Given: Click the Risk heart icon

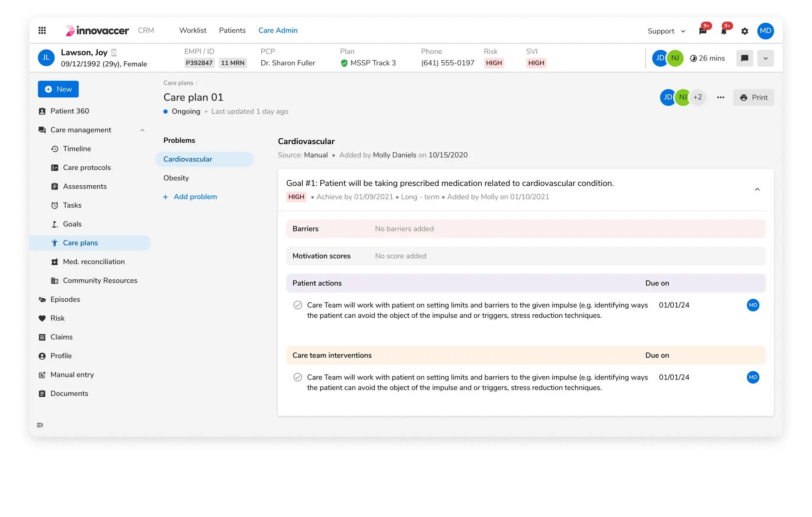Looking at the screenshot, I should point(42,318).
